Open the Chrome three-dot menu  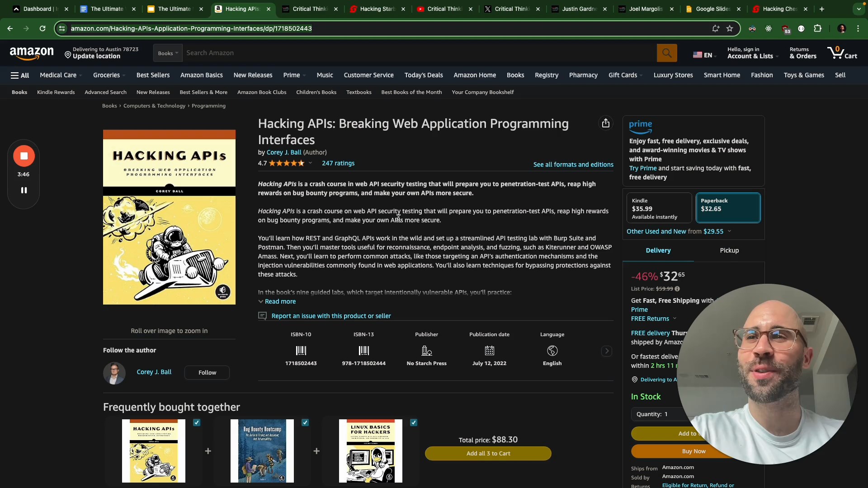tap(858, 28)
